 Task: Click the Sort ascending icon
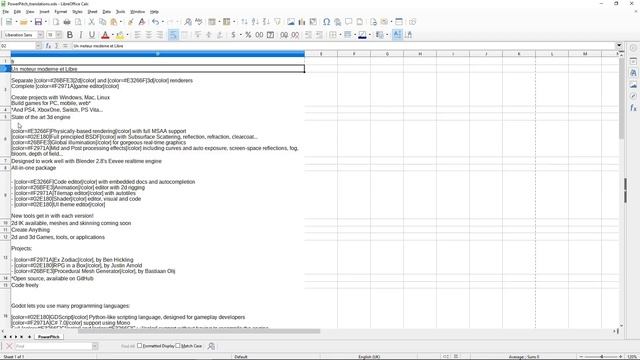tap(255, 22)
